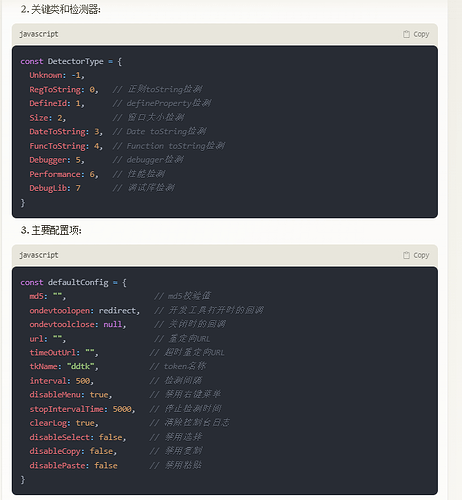Click the 'ondevtoolopen: redirect,' entry
The height and width of the screenshot is (500, 462).
pos(85,311)
